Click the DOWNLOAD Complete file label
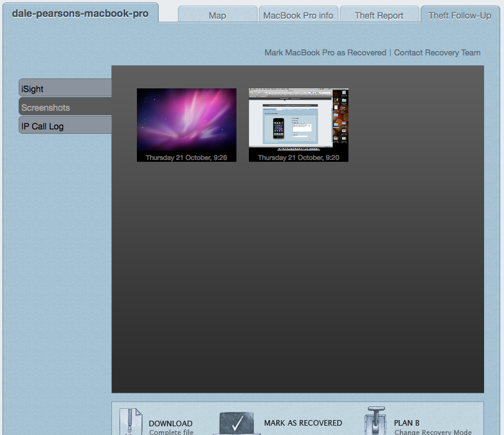The image size is (504, 435). click(x=171, y=428)
